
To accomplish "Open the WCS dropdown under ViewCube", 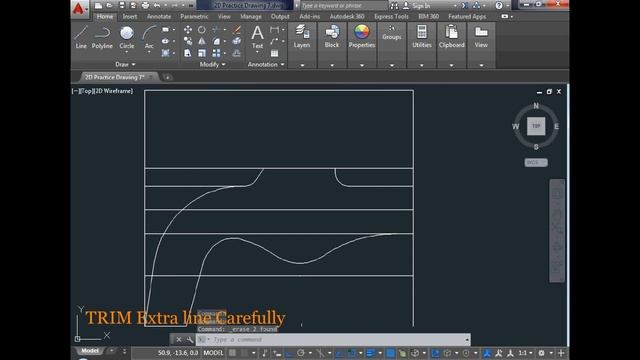I will (x=536, y=162).
